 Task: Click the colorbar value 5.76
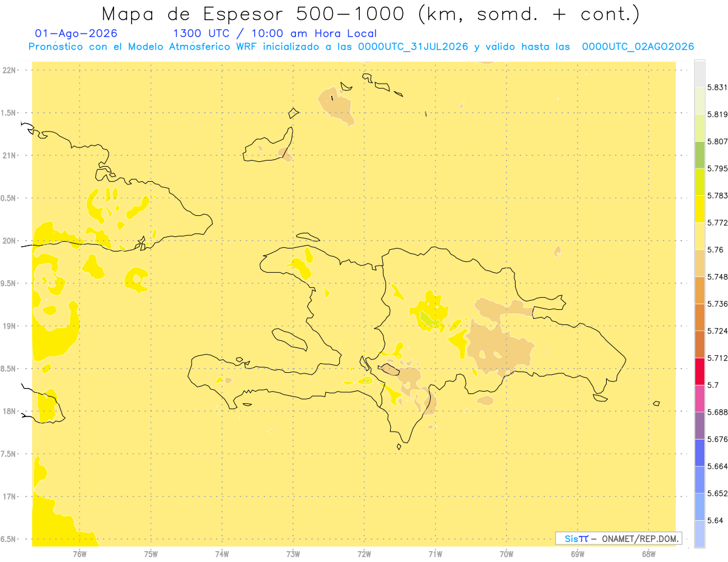[715, 250]
